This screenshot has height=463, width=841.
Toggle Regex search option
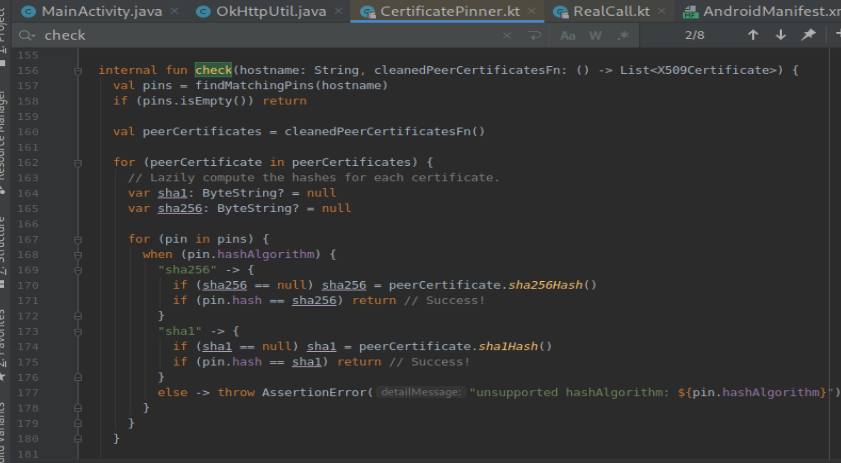coord(623,35)
